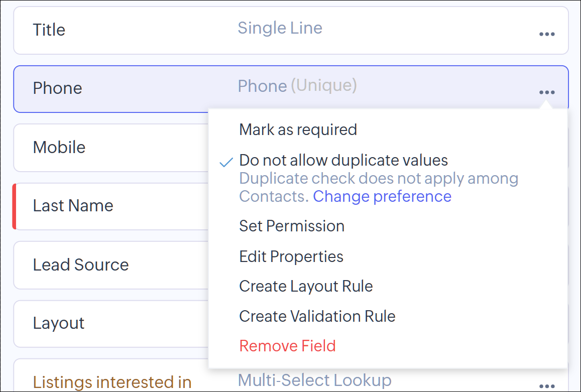Click the Single Line field type text
This screenshot has width=581, height=392.
click(280, 28)
